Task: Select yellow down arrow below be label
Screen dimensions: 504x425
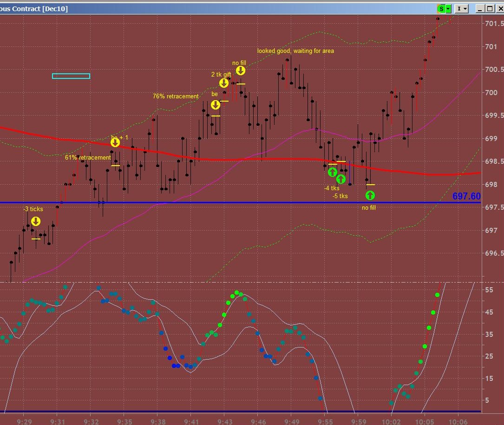Action: (216, 105)
